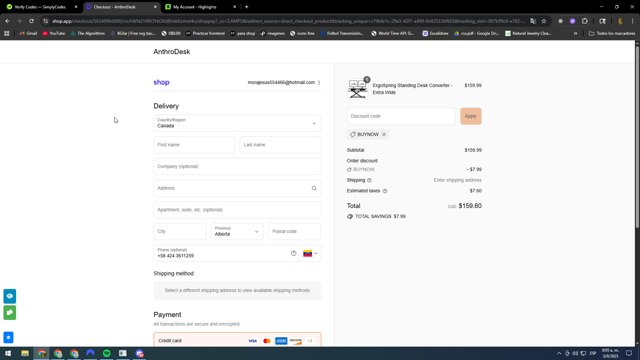
Task: Click the TOTAL SAVINGS $7.99 text
Action: (380, 216)
